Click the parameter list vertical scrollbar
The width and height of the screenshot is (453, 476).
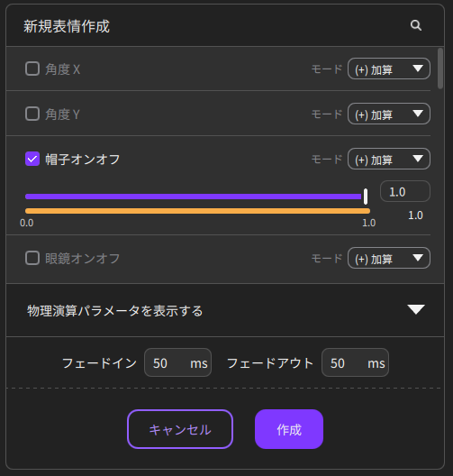[x=440, y=69]
